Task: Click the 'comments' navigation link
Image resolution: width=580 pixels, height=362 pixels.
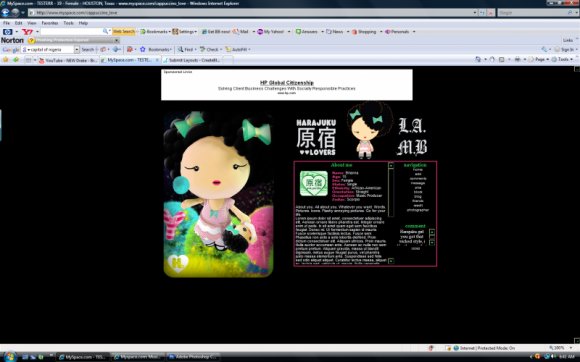Action: (418, 179)
